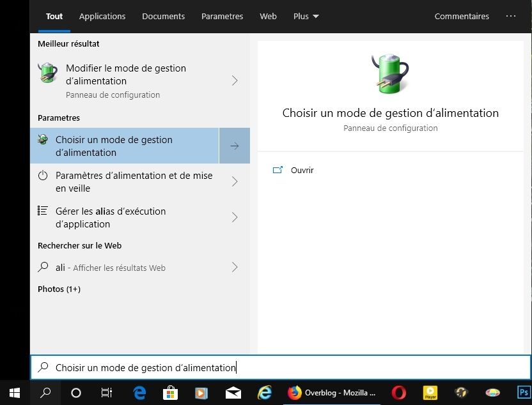This screenshot has width=532, height=405.
Task: Expand chevron for Paramètres d'alimentation et de mise en veille
Action: (x=235, y=181)
